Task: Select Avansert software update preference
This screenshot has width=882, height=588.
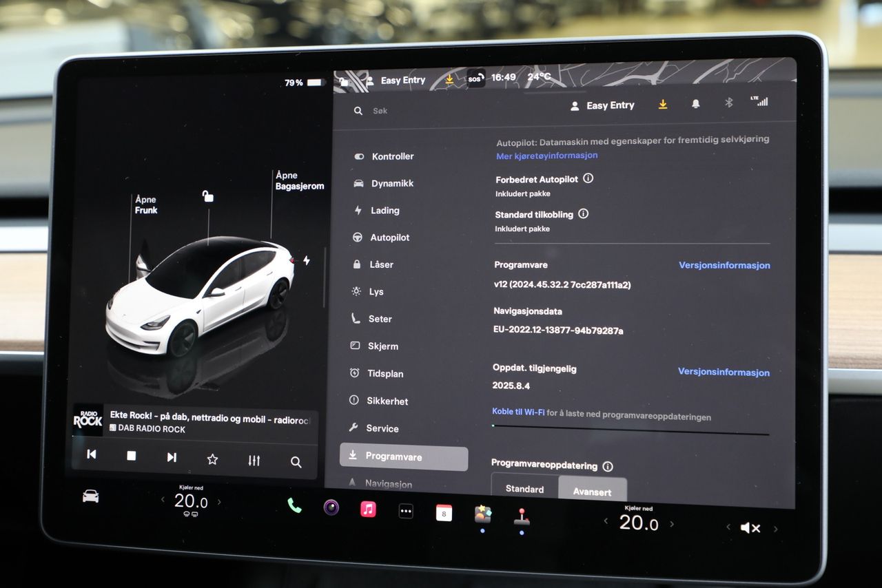Action: [593, 490]
